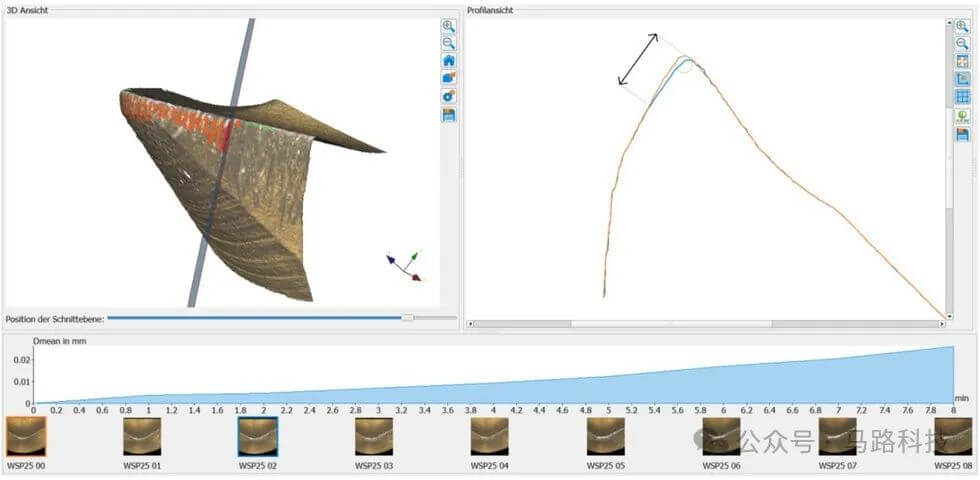The height and width of the screenshot is (480, 980).
Task: Click the axes icon in Profilansicht toolbar
Action: point(962,79)
